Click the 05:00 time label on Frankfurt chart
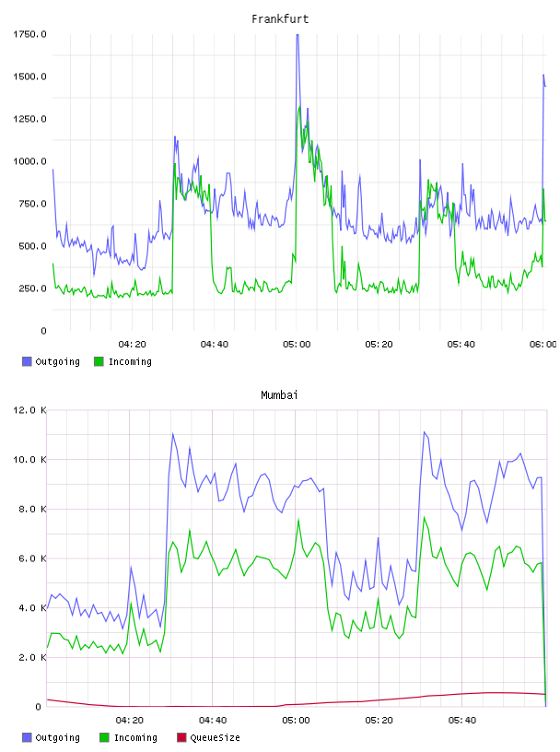560x752 pixels. 297,345
